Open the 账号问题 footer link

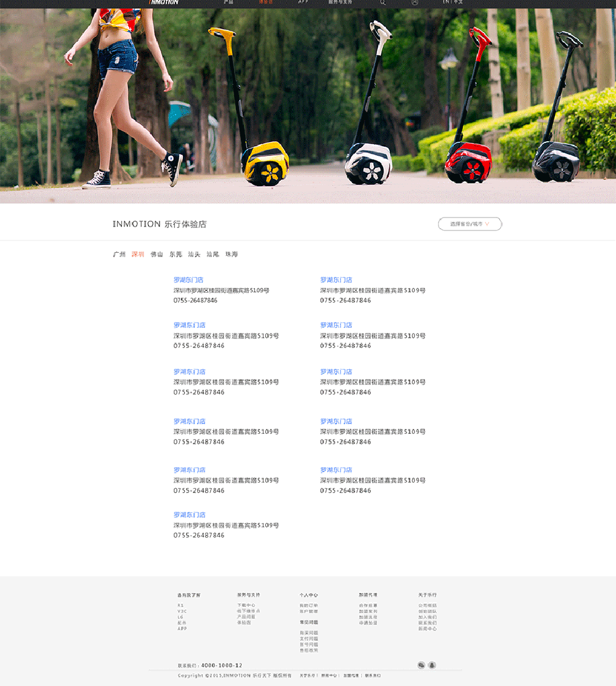tap(309, 645)
